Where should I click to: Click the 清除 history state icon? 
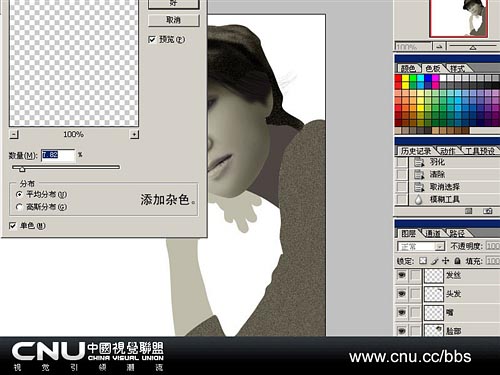point(419,174)
